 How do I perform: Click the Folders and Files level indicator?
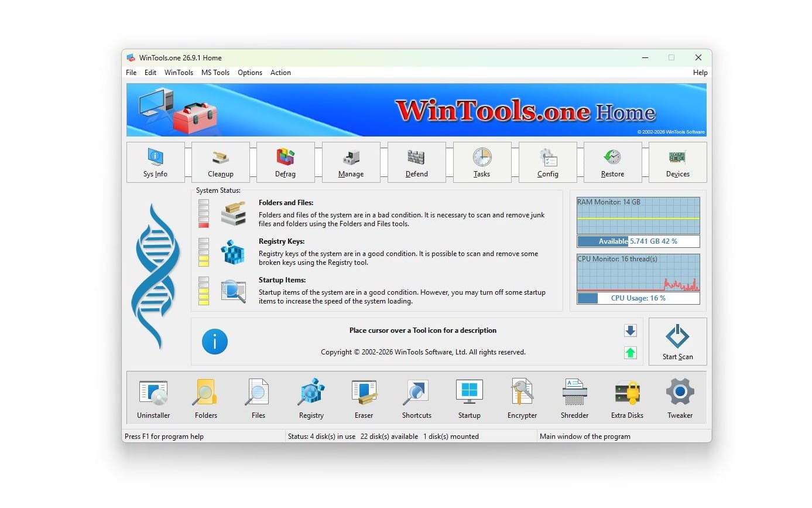[x=204, y=213]
